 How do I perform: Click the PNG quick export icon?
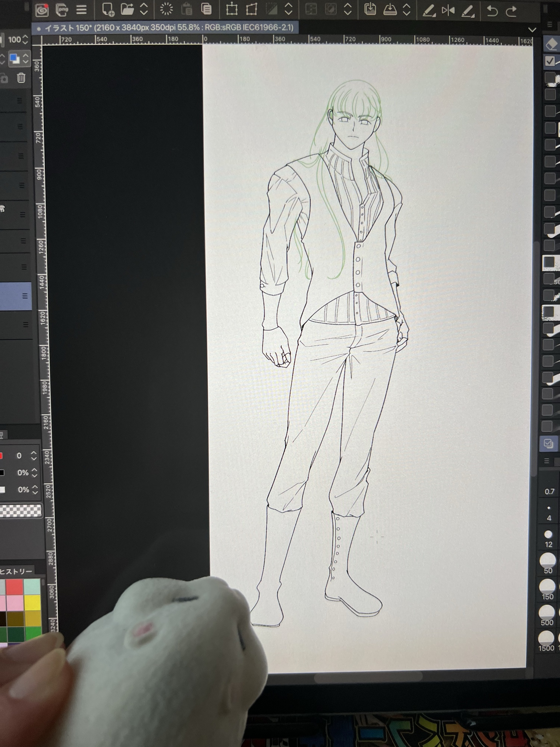coord(62,10)
